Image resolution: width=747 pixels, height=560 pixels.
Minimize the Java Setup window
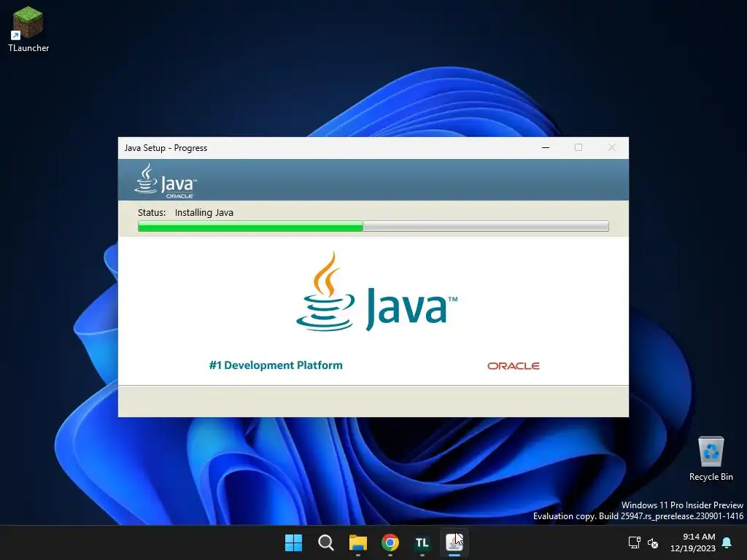pos(546,147)
